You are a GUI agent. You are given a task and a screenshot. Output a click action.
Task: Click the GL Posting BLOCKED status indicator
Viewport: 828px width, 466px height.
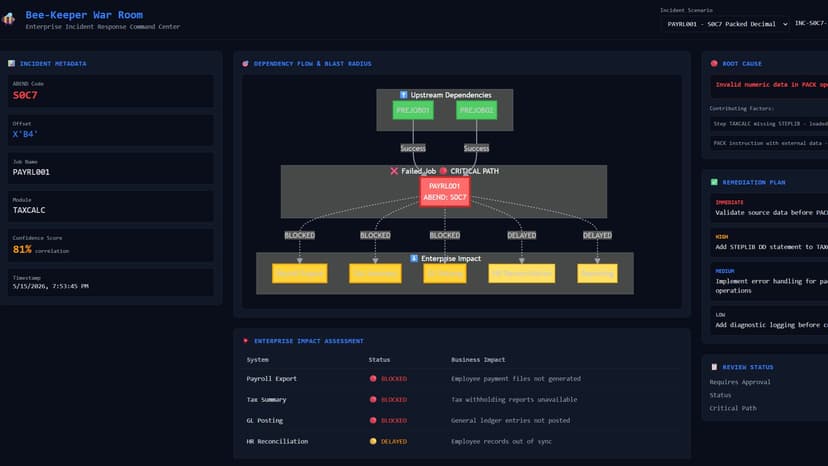click(x=388, y=421)
